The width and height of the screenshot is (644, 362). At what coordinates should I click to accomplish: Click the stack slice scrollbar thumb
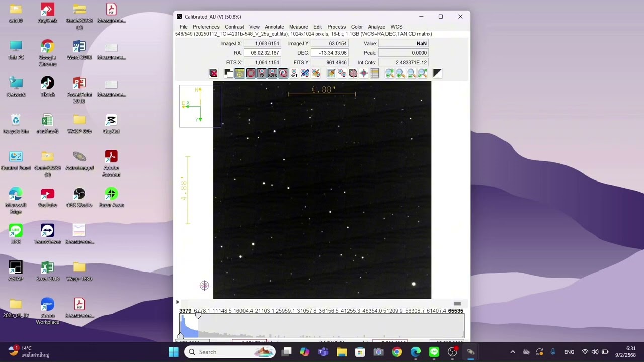pos(457,303)
